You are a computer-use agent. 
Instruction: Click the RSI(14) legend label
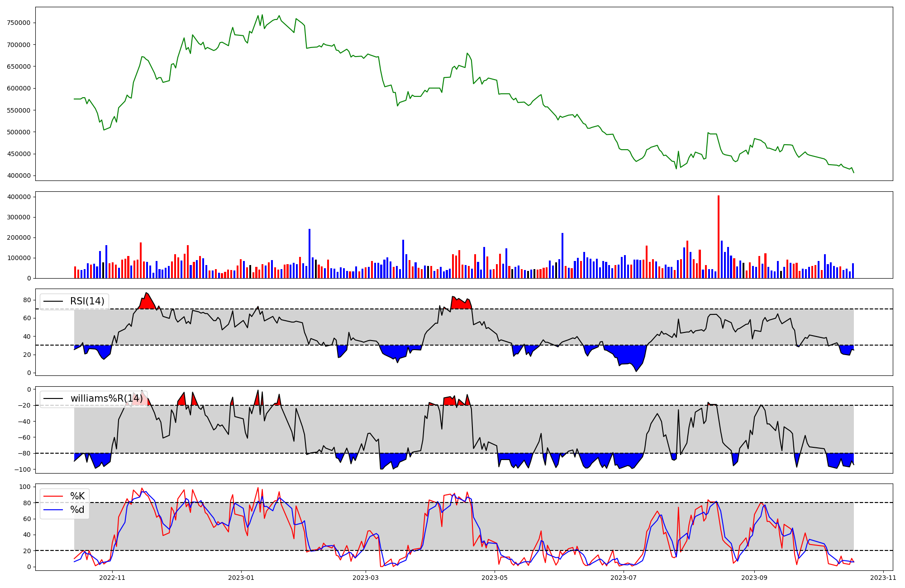pos(87,301)
